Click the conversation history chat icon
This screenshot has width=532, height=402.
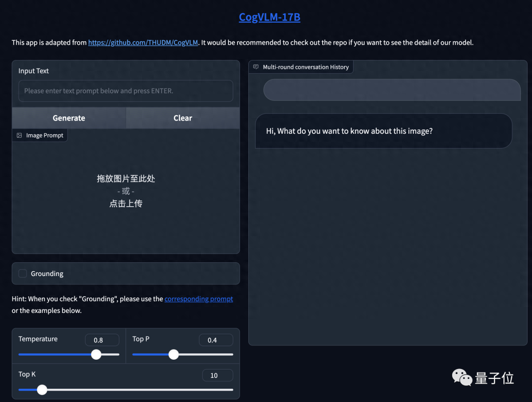[256, 67]
